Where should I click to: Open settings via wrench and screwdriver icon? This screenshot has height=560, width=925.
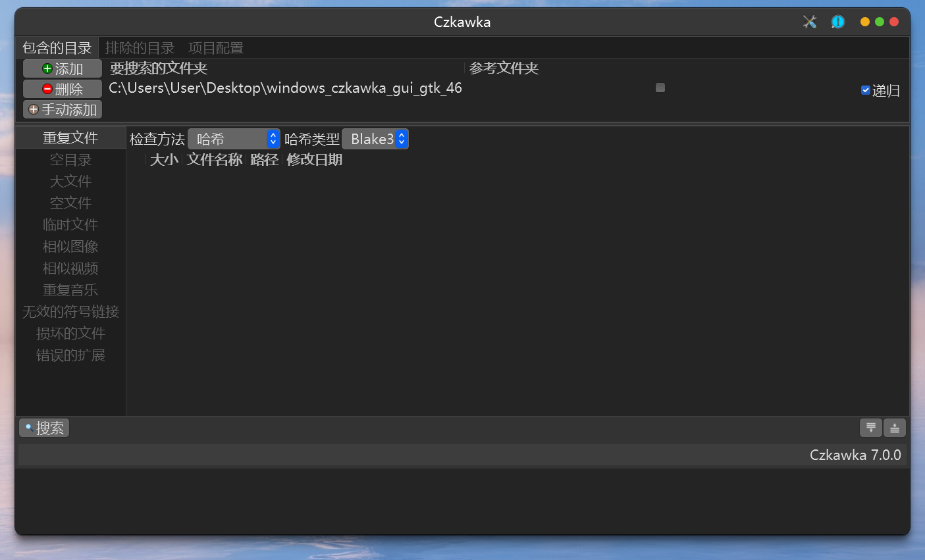810,22
